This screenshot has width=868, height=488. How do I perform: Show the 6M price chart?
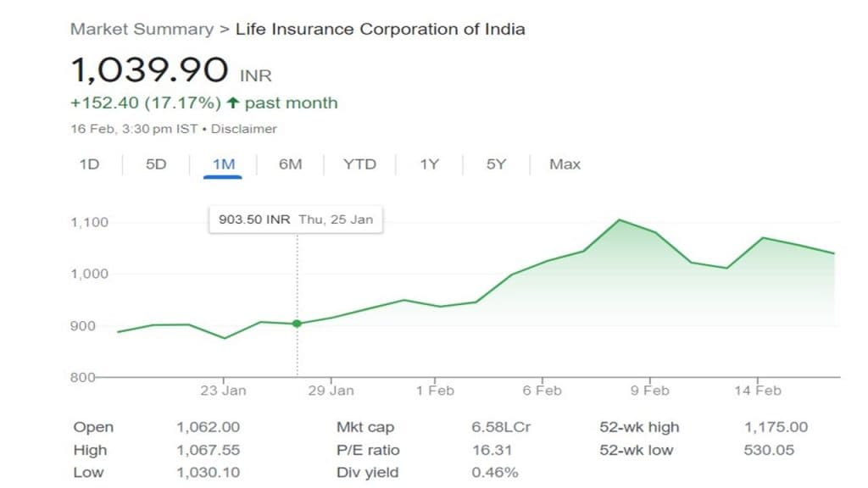290,164
